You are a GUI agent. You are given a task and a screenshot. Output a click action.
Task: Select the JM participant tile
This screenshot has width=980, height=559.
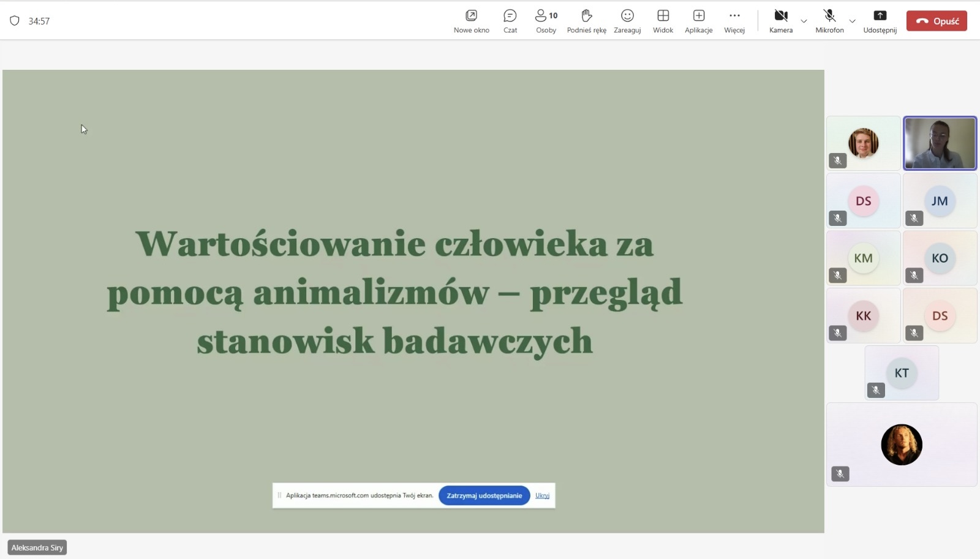tap(940, 201)
